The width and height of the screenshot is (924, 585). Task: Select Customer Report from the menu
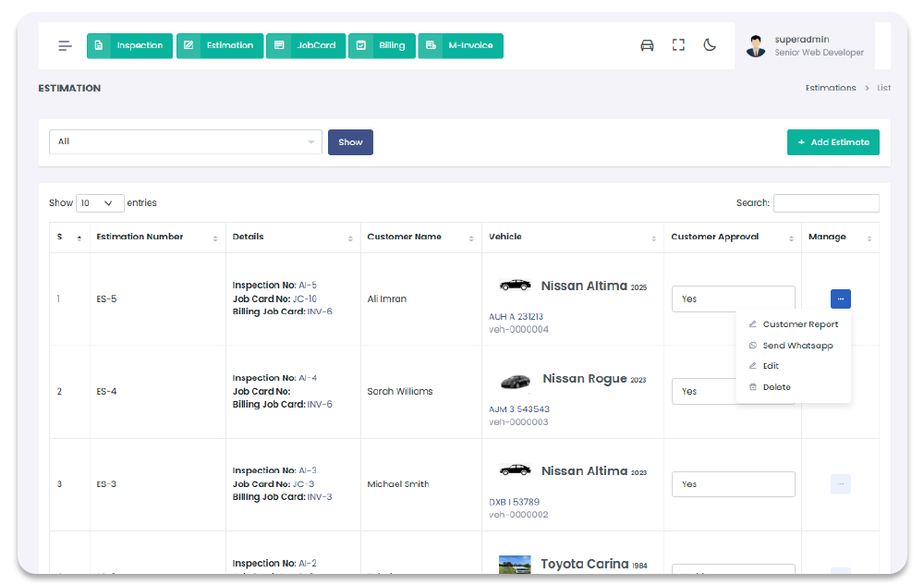(x=800, y=324)
